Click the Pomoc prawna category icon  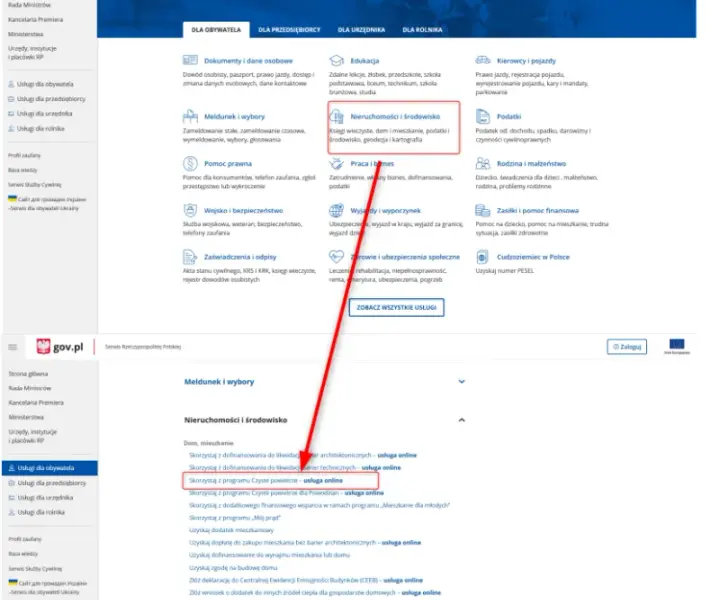190,163
